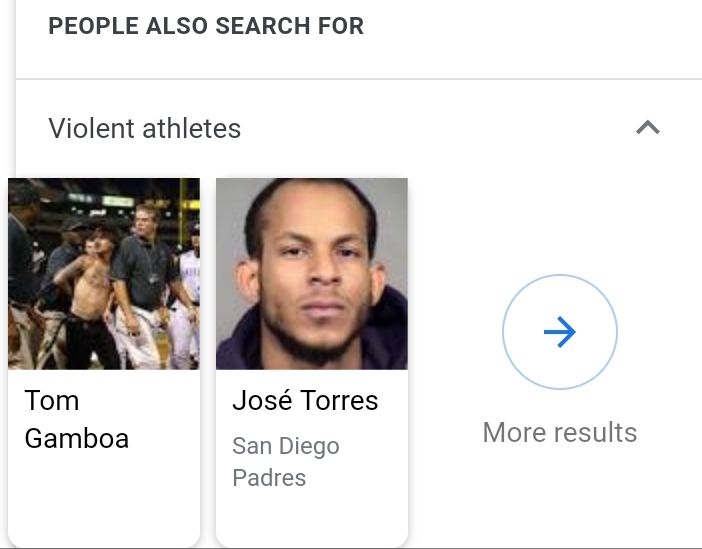702x549 pixels.
Task: Open the More results text link
Action: point(560,432)
